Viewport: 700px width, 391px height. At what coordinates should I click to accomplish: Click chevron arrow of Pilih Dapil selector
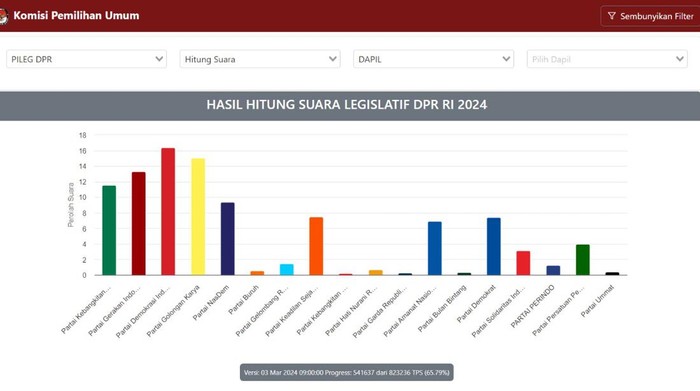tap(679, 59)
